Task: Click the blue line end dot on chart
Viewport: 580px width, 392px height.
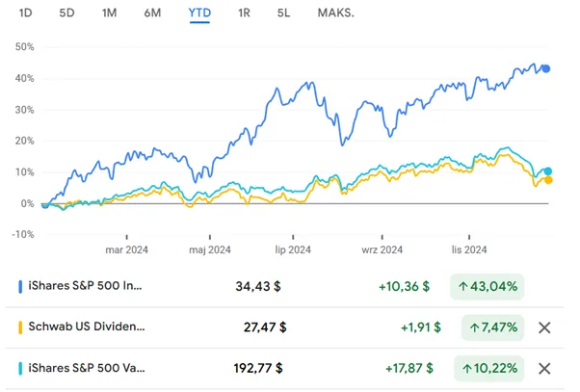Action: [x=546, y=68]
